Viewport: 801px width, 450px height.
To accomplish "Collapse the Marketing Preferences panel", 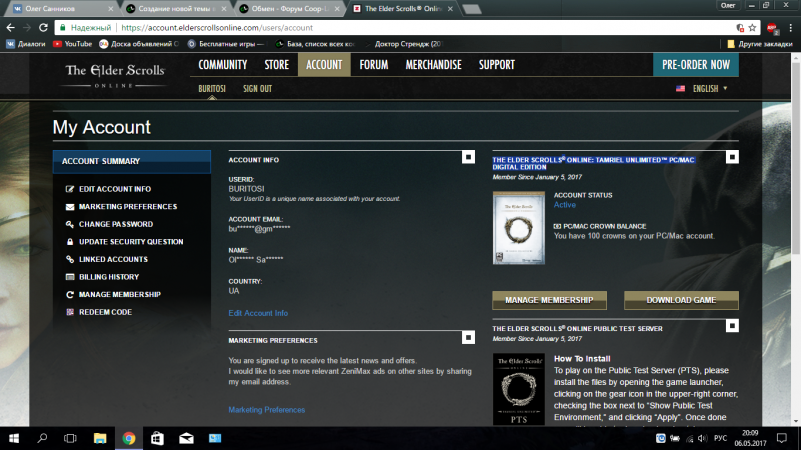I will 468,337.
